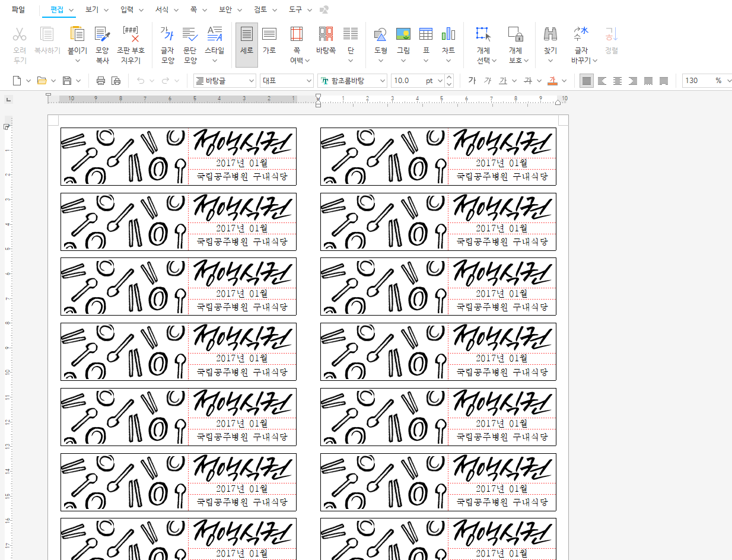Open the 파일 file menu
This screenshot has width=732, height=560.
click(x=18, y=9)
